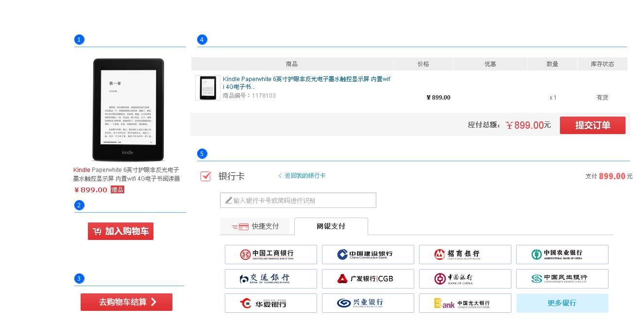Pick Agricultural Bank of China 中国农业银行
Image resolution: width=644 pixels, height=323 pixels.
(562, 254)
